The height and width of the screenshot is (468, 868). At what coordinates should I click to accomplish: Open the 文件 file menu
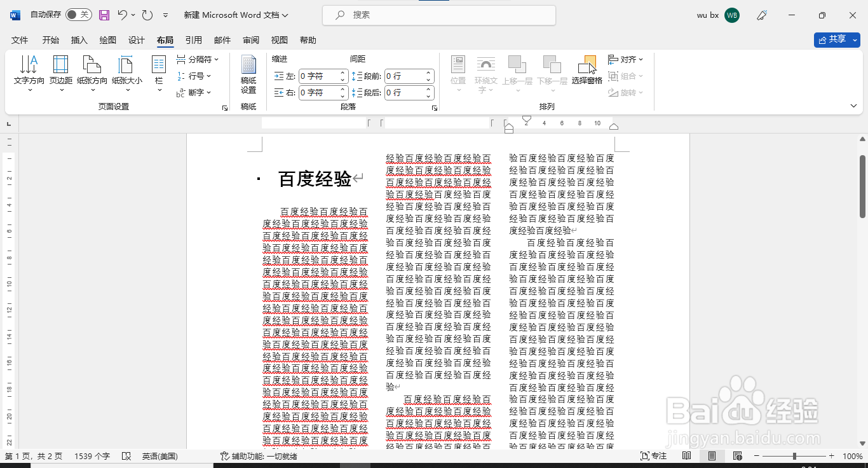click(x=20, y=40)
